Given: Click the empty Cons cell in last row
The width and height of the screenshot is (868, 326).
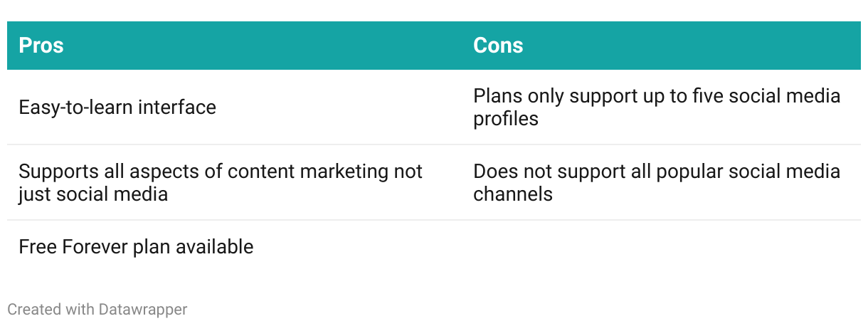Looking at the screenshot, I should coord(661,247).
